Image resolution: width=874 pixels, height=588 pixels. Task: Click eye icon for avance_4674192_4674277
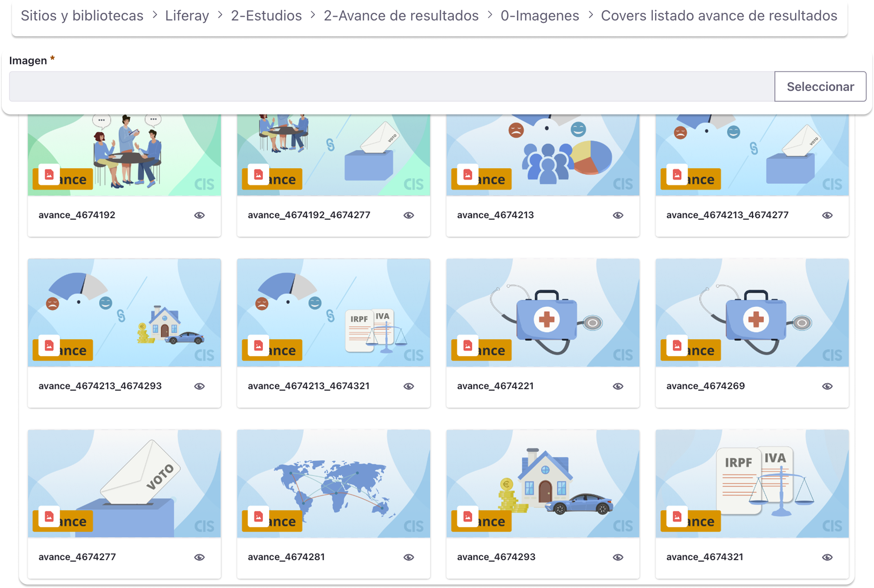click(409, 215)
